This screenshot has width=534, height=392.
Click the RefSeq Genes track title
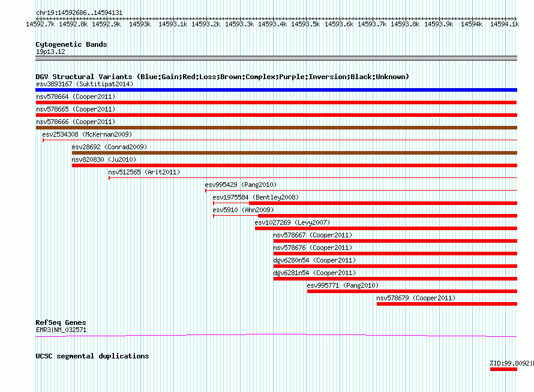(61, 322)
